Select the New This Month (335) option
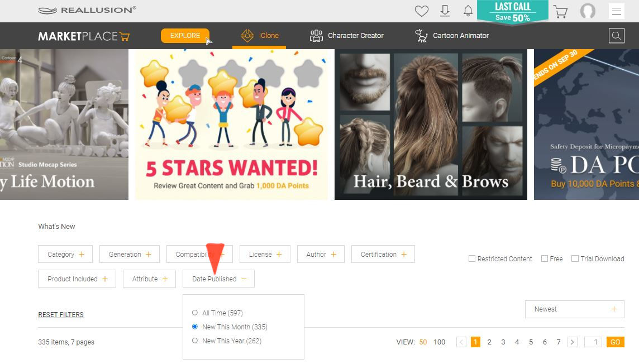Screen dimensions: 639x364 click(195, 327)
